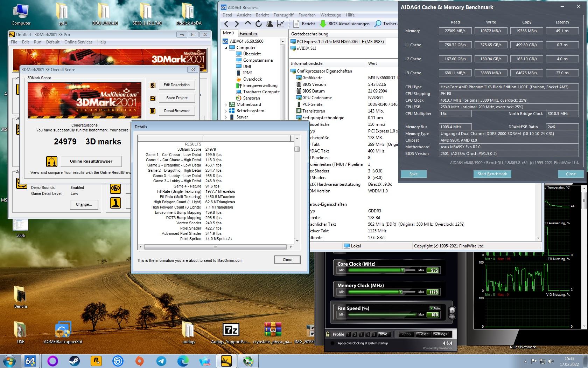Image resolution: width=588 pixels, height=368 pixels.
Task: Select Afterburner profile slot 3
Action: (361, 334)
